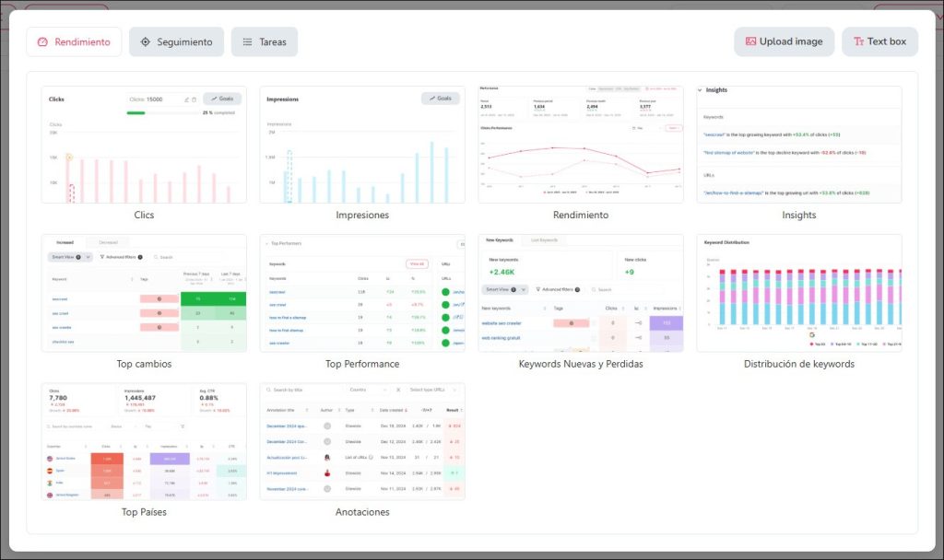Click the trash icon next to the 15000 Clicks goal

pos(195,99)
